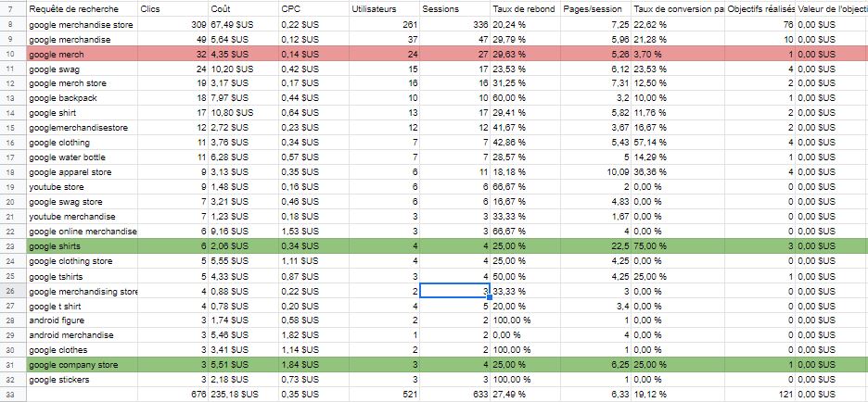Viewport: 868px width, 402px height.
Task: Select cell 'google t shirt'
Action: pos(82,306)
